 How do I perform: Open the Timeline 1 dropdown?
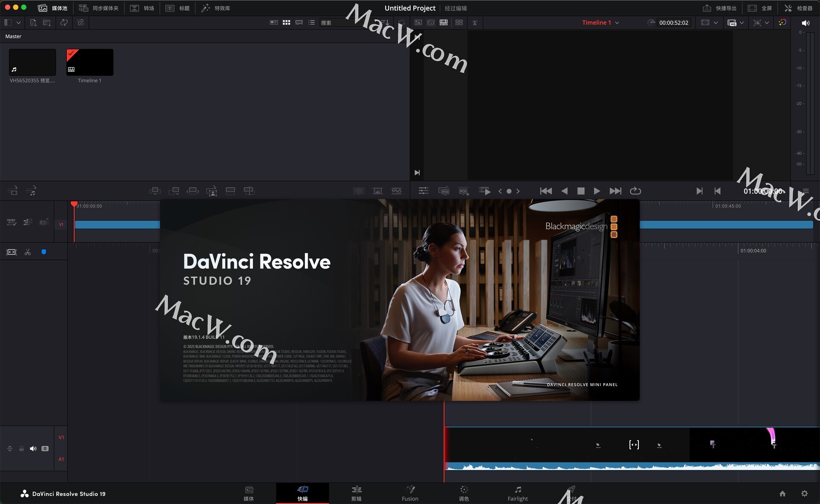(600, 23)
